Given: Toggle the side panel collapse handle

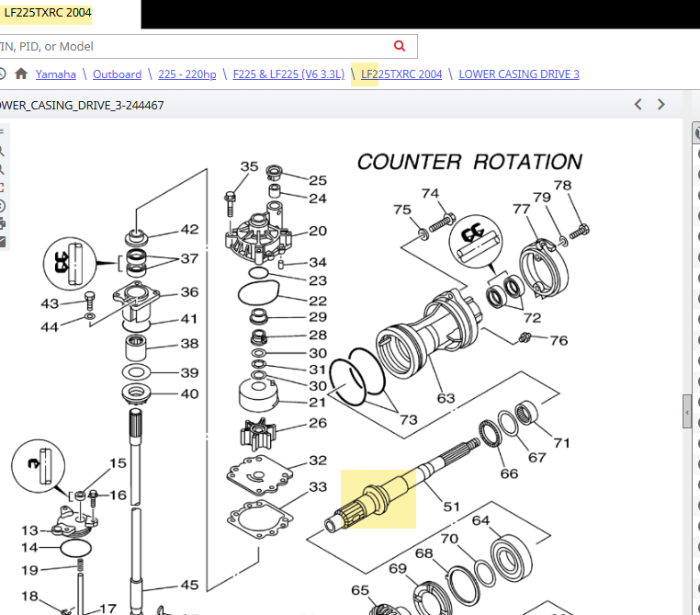Looking at the screenshot, I should (x=687, y=412).
